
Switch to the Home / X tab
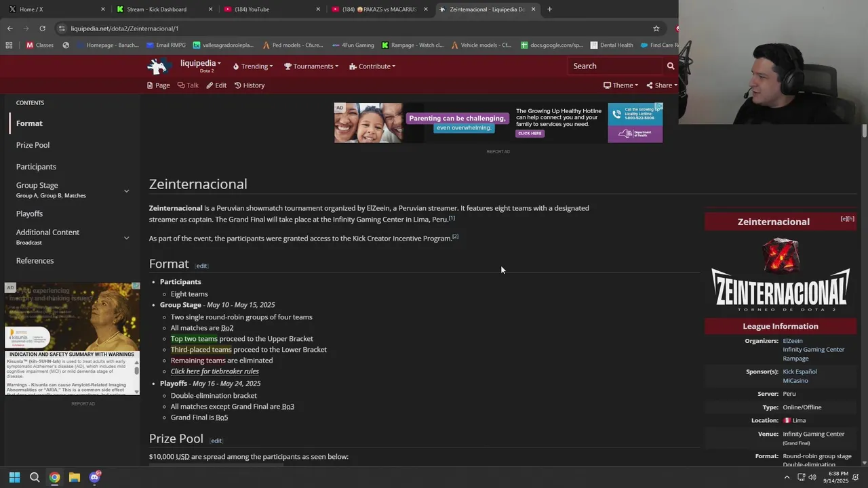pyautogui.click(x=56, y=9)
